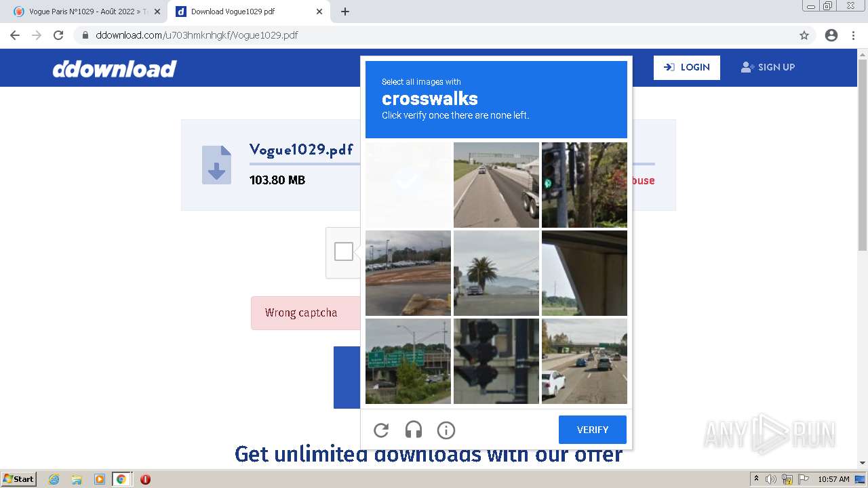This screenshot has width=868, height=488.
Task: Open file explorer from taskbar
Action: (x=77, y=479)
